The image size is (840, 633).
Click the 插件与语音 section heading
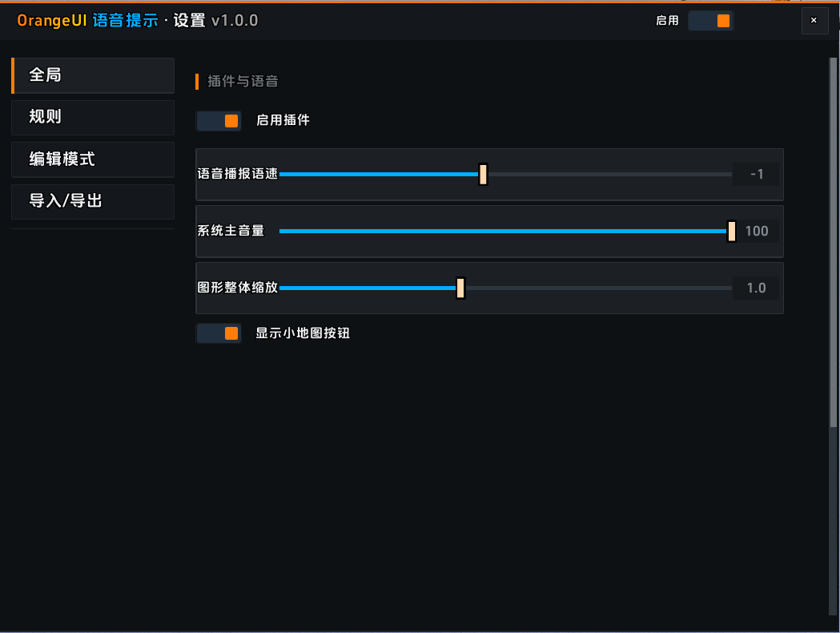[x=243, y=82]
